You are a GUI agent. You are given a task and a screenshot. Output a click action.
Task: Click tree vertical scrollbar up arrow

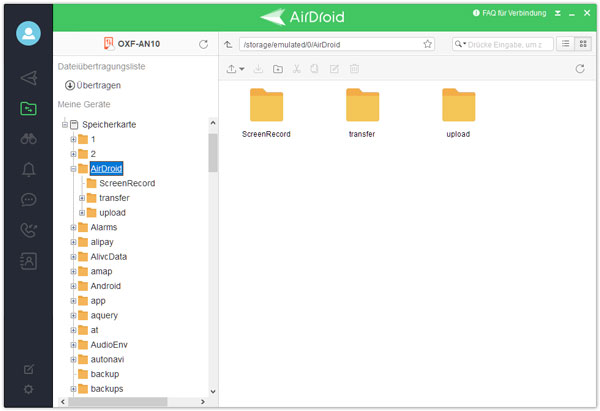tap(213, 123)
